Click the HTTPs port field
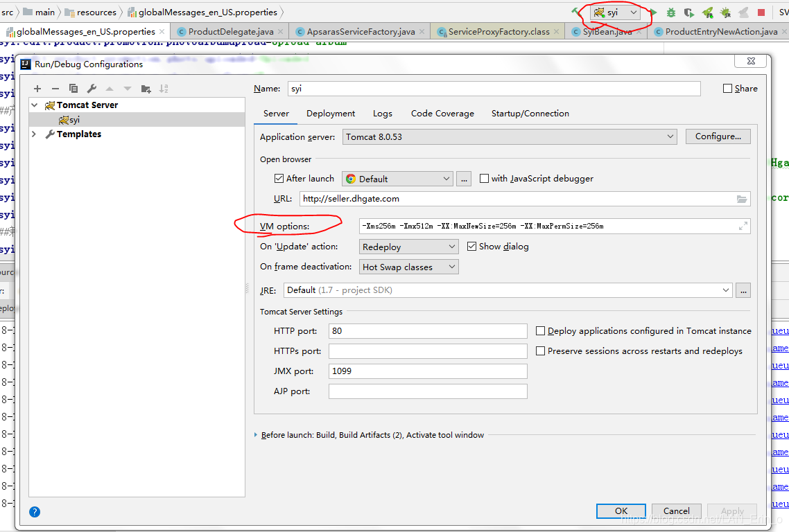 (428, 351)
